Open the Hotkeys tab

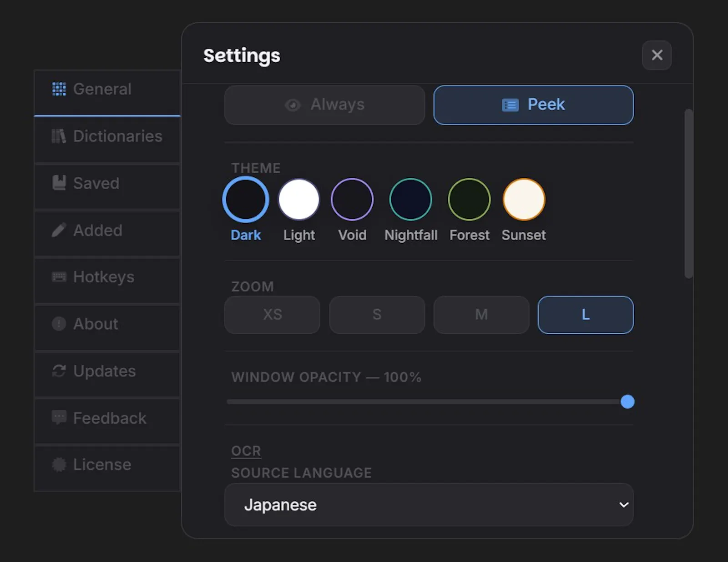point(107,280)
